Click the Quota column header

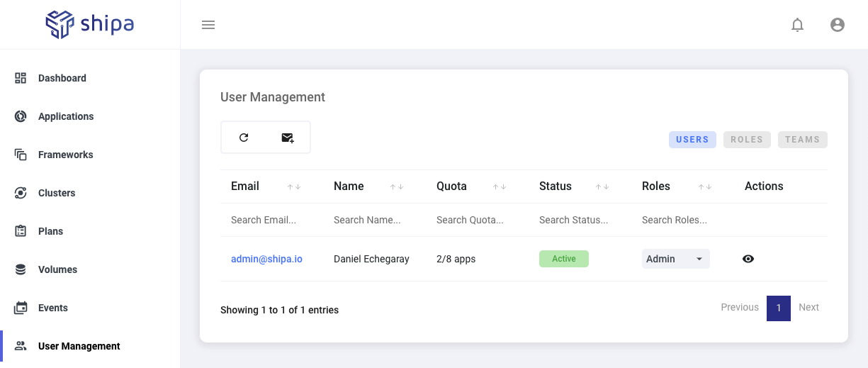[451, 186]
